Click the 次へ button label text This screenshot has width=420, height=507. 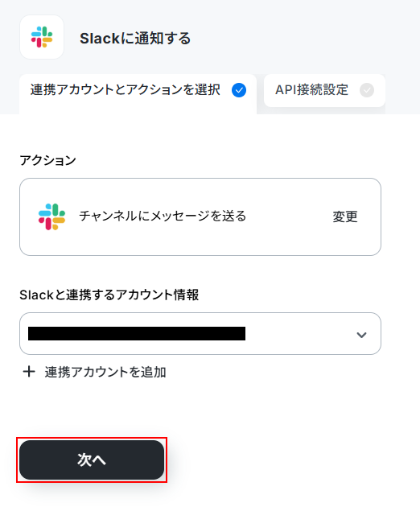(x=92, y=460)
